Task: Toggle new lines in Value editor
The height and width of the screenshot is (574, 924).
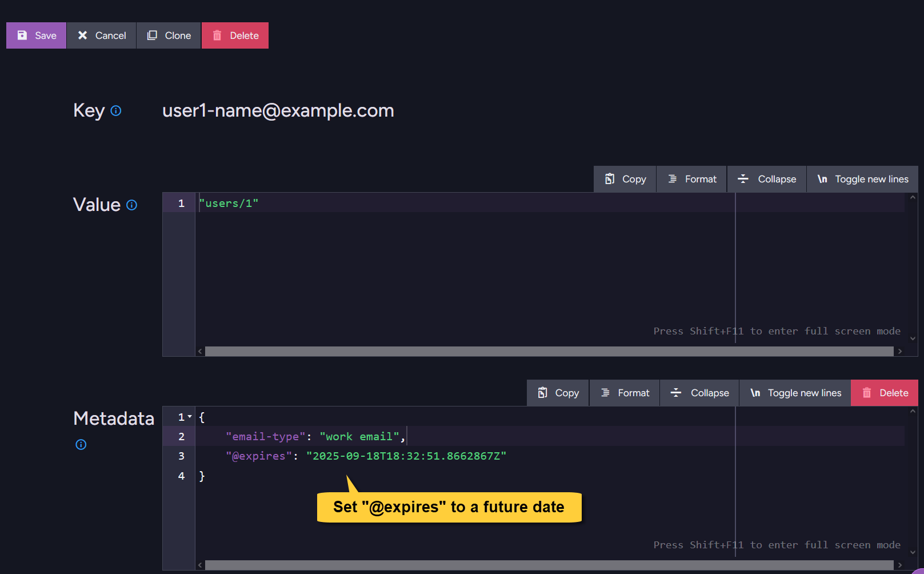Action: click(862, 179)
